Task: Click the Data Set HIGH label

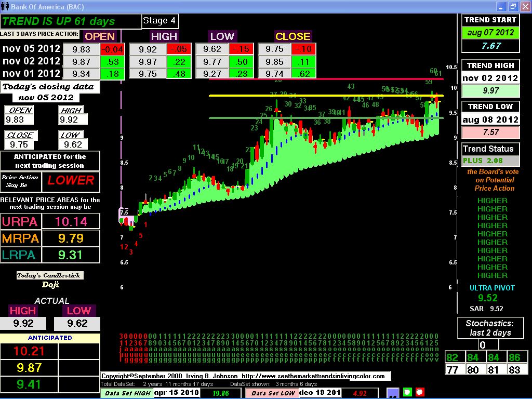Action: coord(127,393)
